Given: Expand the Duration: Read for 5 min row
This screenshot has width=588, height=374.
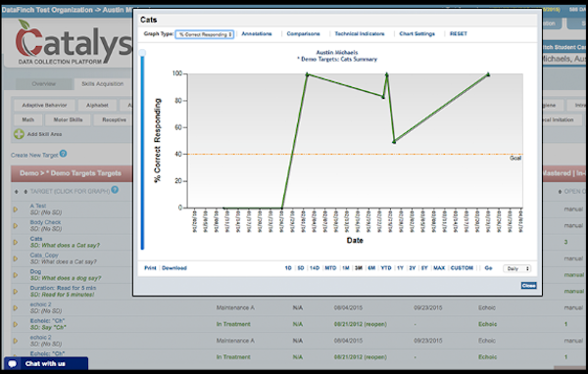Looking at the screenshot, I should coord(16,292).
